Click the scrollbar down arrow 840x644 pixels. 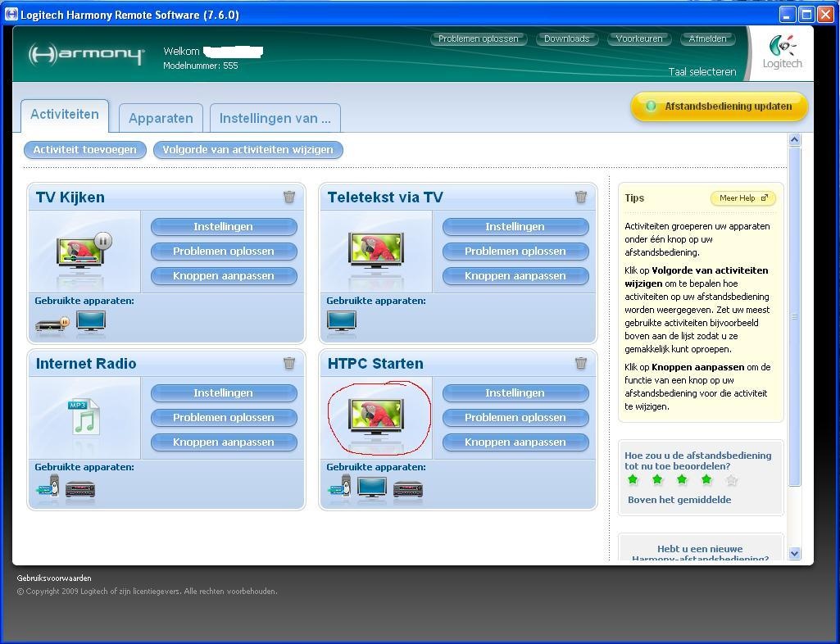click(x=794, y=553)
